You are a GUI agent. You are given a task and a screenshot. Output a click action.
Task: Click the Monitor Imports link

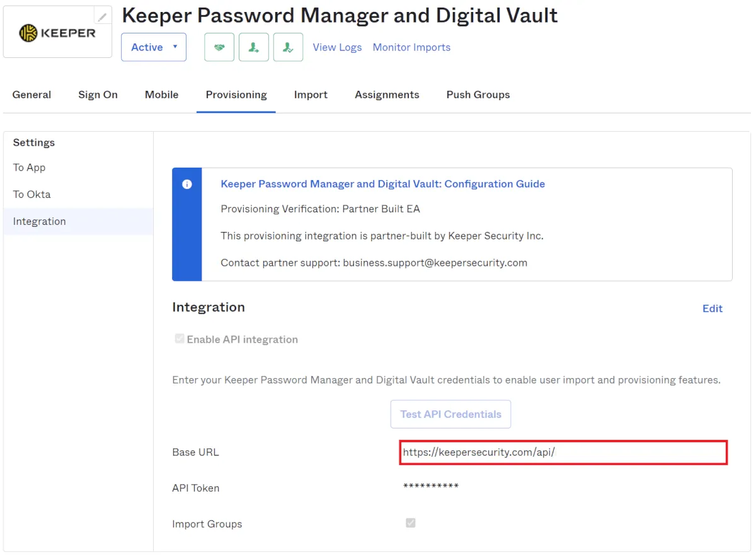(x=411, y=47)
